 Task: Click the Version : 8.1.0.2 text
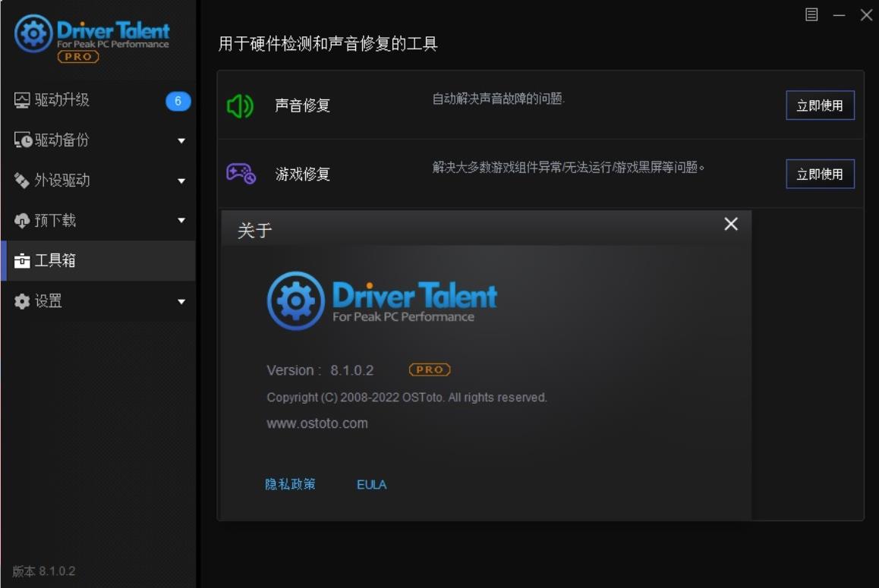pyautogui.click(x=320, y=370)
